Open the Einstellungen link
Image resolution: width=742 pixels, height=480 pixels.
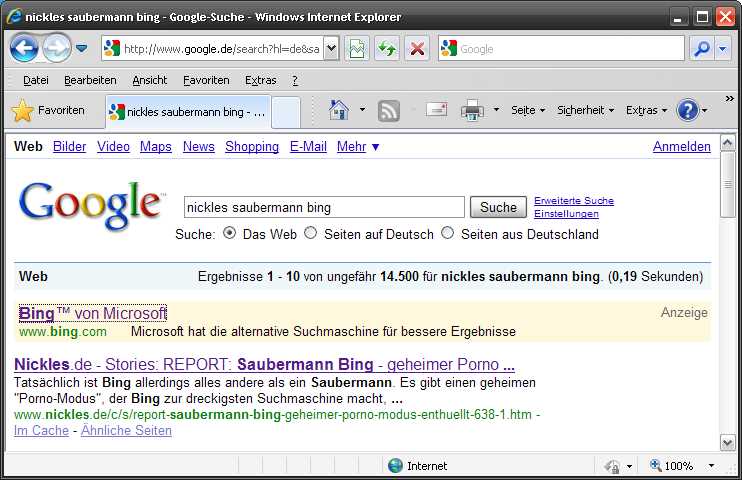click(566, 214)
